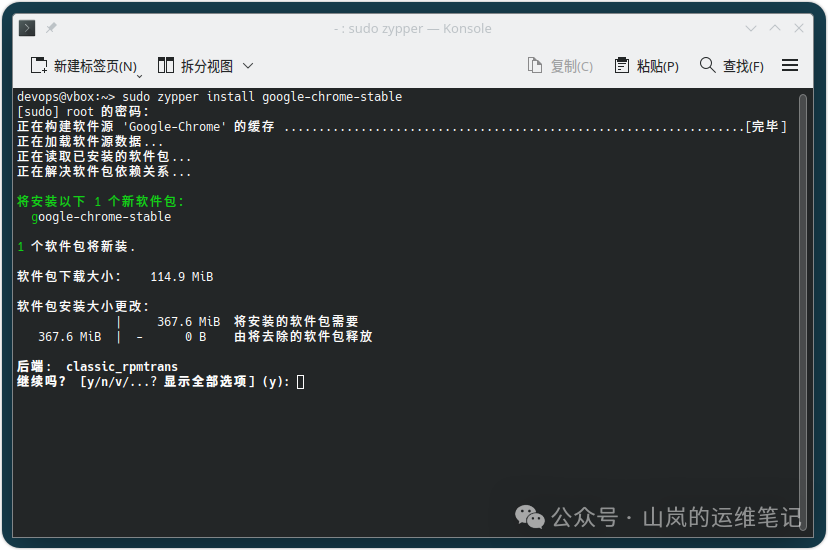Click the [sudo] root 的密码 line
This screenshot has width=828, height=550.
[x=83, y=112]
